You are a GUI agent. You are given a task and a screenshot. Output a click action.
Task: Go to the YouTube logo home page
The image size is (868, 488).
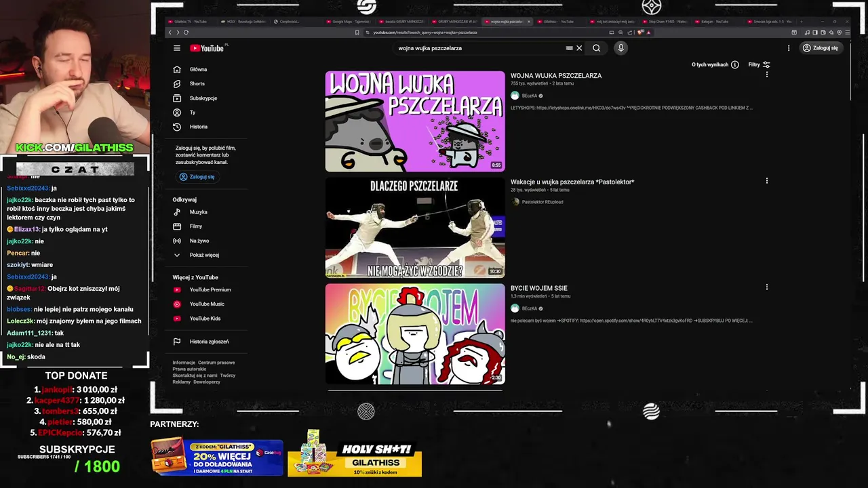point(207,48)
